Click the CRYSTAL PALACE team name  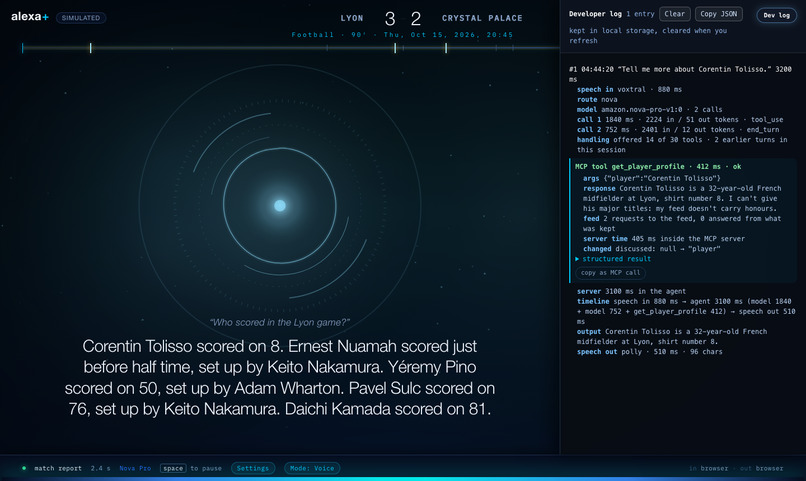pos(482,18)
